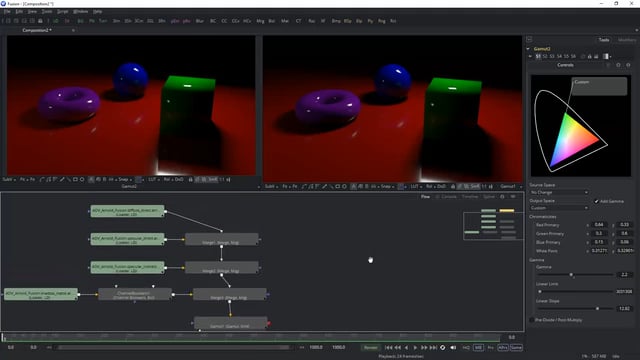Image resolution: width=640 pixels, height=360 pixels.
Task: Select the ChannelBooleans1 node in flow
Action: point(135,294)
